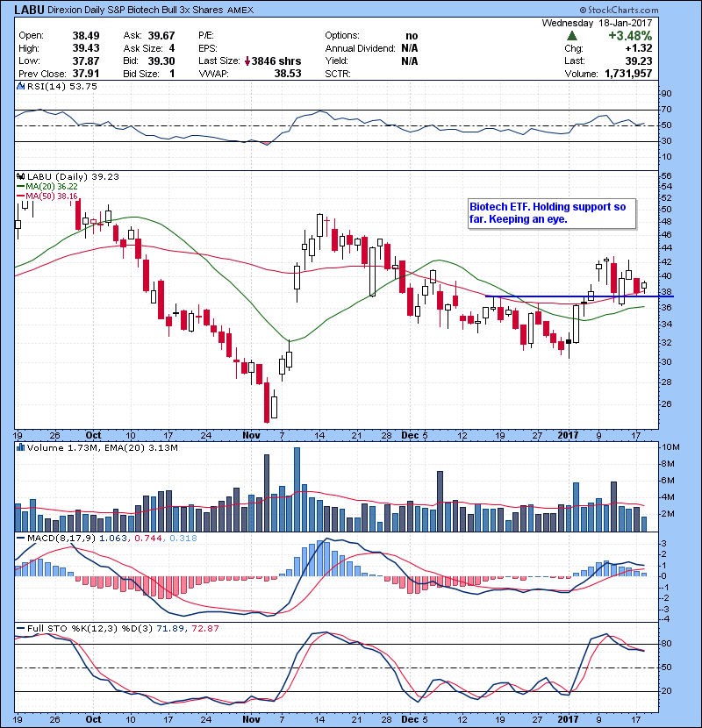
Task: Click the Bid price 39.30
Action: 161,61
